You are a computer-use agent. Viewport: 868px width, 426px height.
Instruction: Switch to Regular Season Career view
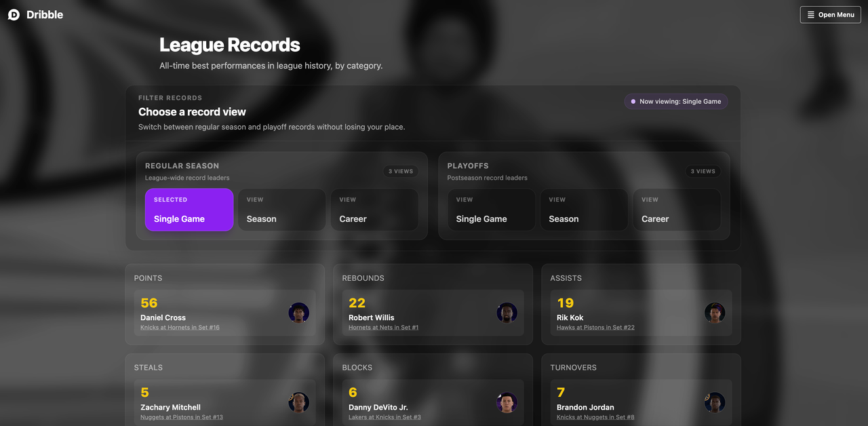[374, 210]
